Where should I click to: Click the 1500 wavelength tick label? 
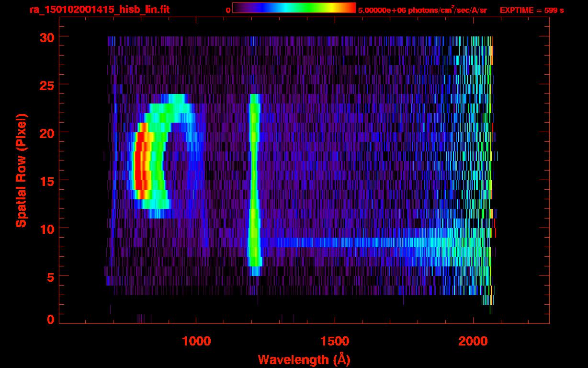tap(335, 341)
